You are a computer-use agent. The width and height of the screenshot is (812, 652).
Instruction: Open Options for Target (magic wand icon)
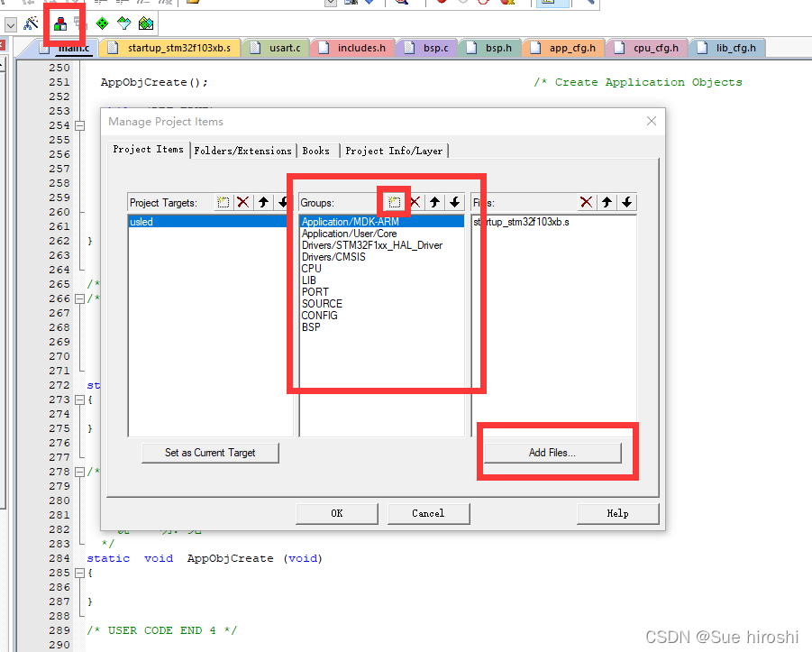pos(31,23)
